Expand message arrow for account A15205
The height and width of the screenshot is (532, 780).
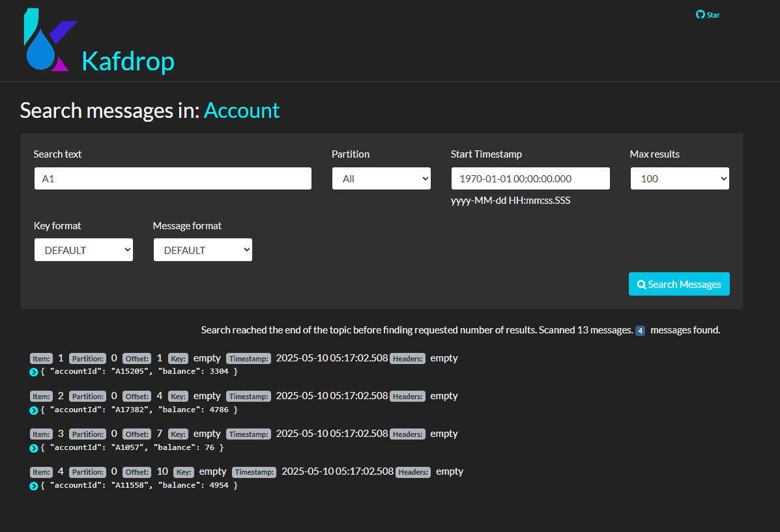pyautogui.click(x=34, y=372)
